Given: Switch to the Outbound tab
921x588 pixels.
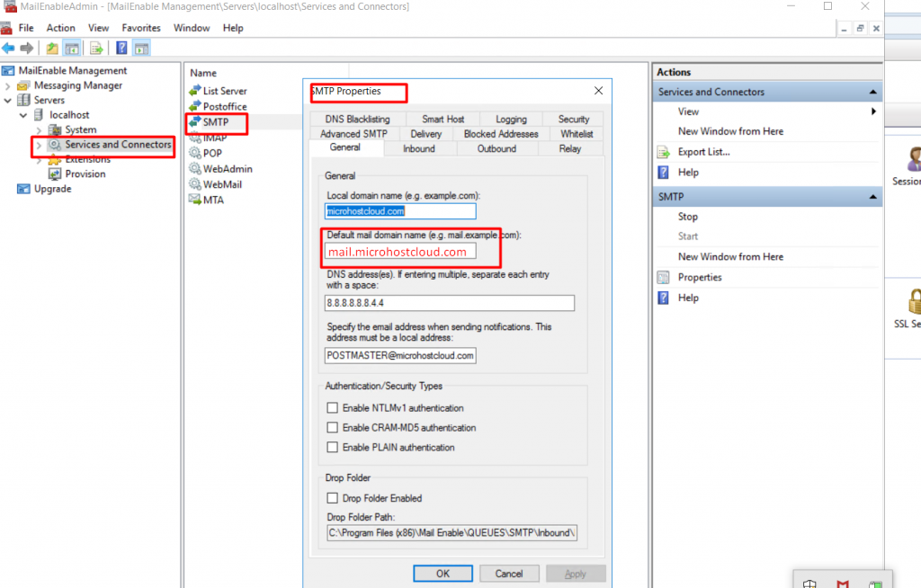Looking at the screenshot, I should click(496, 148).
